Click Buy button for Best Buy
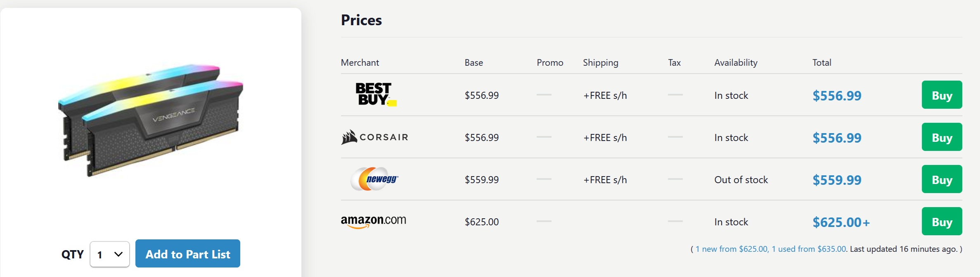980x277 pixels. (x=942, y=95)
